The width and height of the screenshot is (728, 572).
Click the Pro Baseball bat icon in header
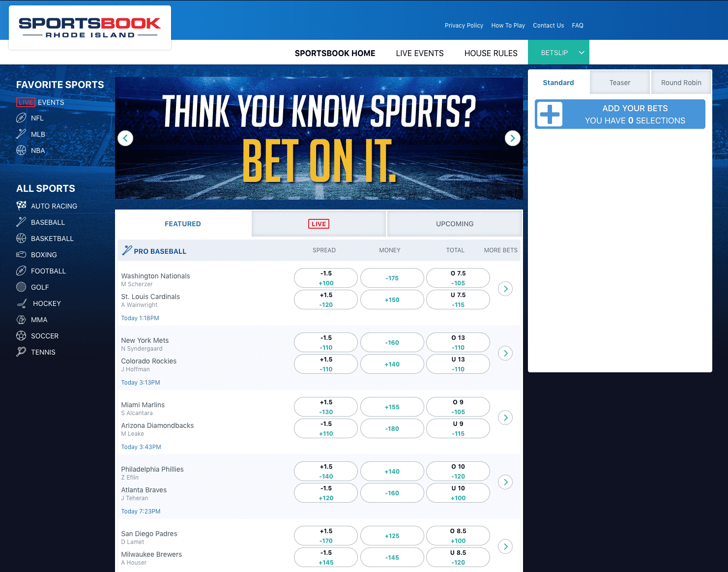click(127, 250)
